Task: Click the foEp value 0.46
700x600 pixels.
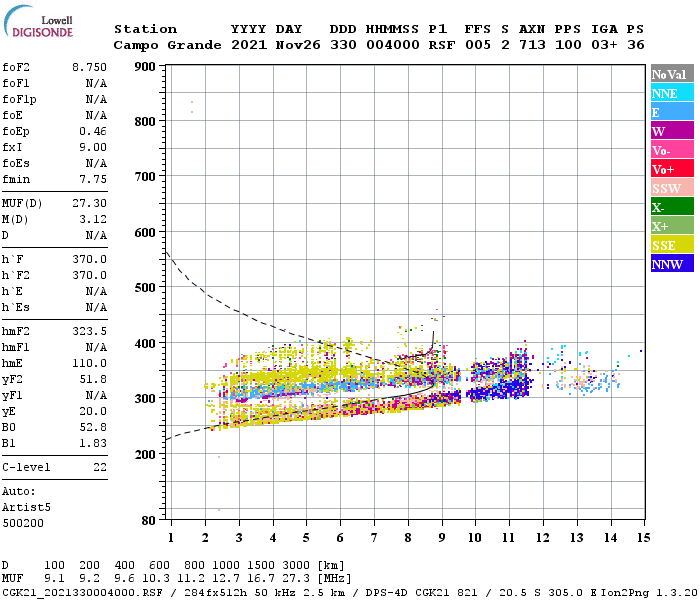Action: coord(93,131)
